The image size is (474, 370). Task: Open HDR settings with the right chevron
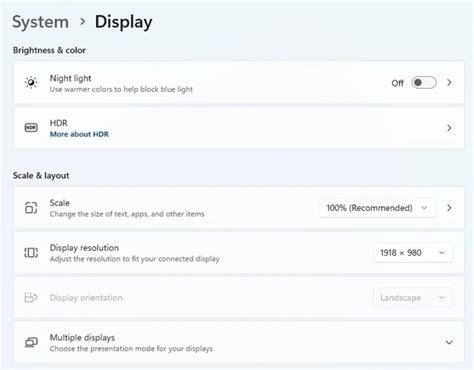(449, 128)
